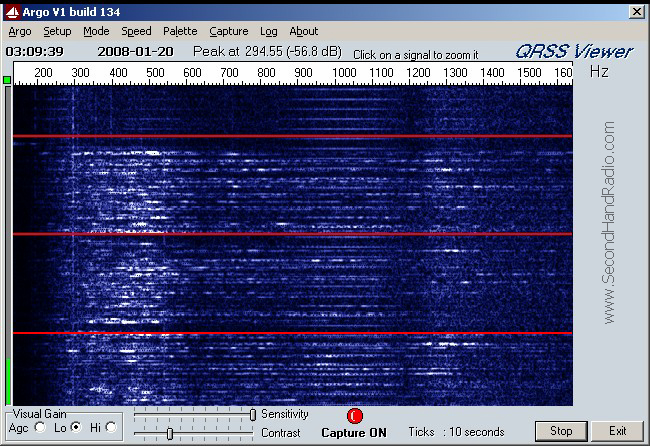Click the green audio level meter bar
Screen dimensions: 650x446
(8, 381)
